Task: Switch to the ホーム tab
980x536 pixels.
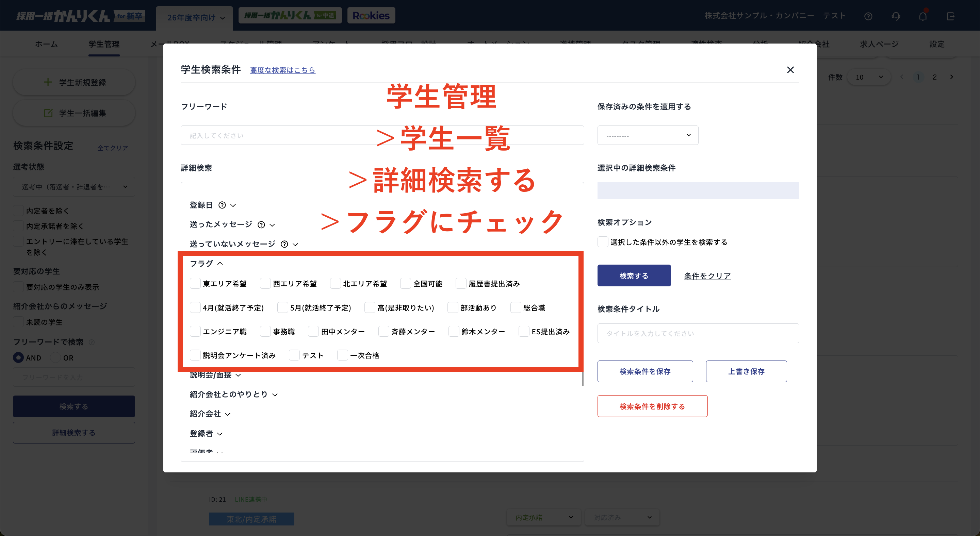Action: [46, 44]
